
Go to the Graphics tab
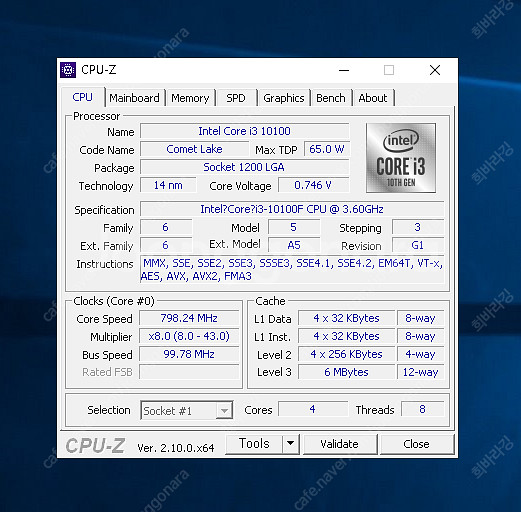click(284, 98)
